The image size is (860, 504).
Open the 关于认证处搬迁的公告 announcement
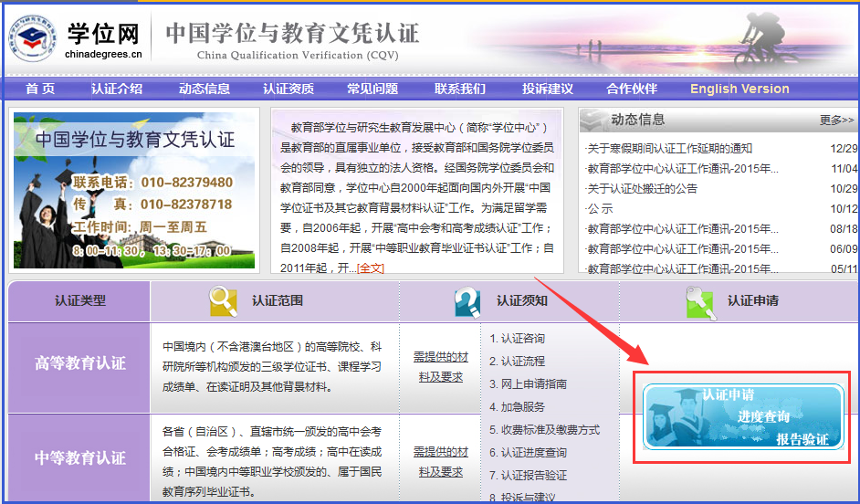click(642, 189)
